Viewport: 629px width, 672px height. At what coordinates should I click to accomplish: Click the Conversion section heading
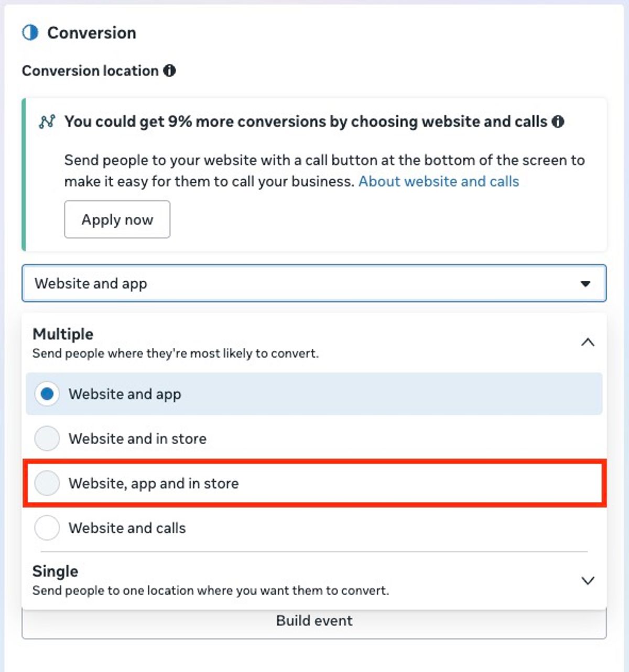pos(92,32)
